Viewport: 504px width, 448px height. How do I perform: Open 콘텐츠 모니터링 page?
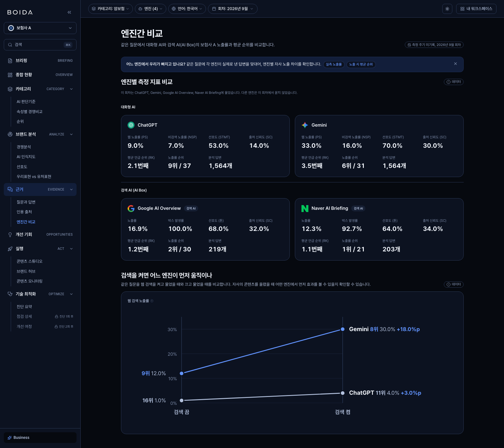30,281
